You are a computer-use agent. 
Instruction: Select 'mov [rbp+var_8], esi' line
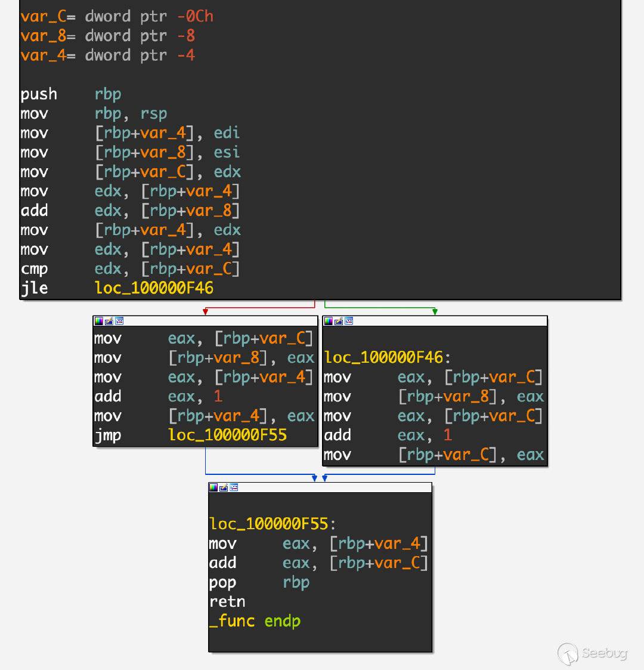(130, 153)
